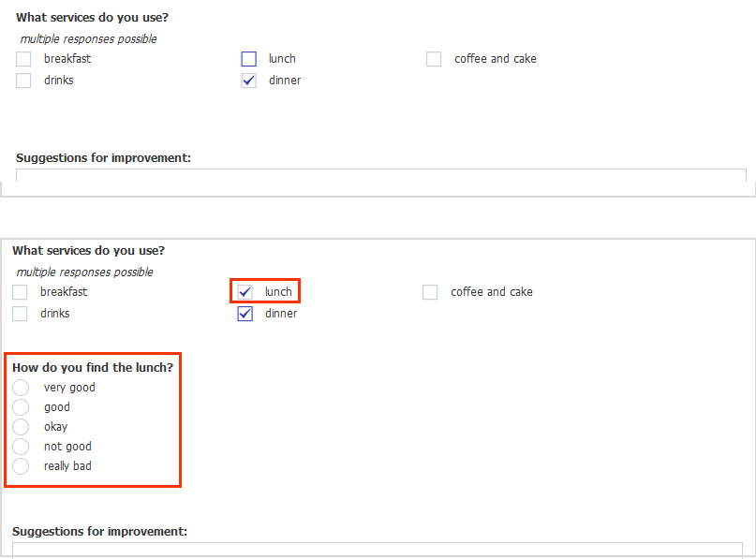Select coffee and cake in the top survey

(x=433, y=58)
